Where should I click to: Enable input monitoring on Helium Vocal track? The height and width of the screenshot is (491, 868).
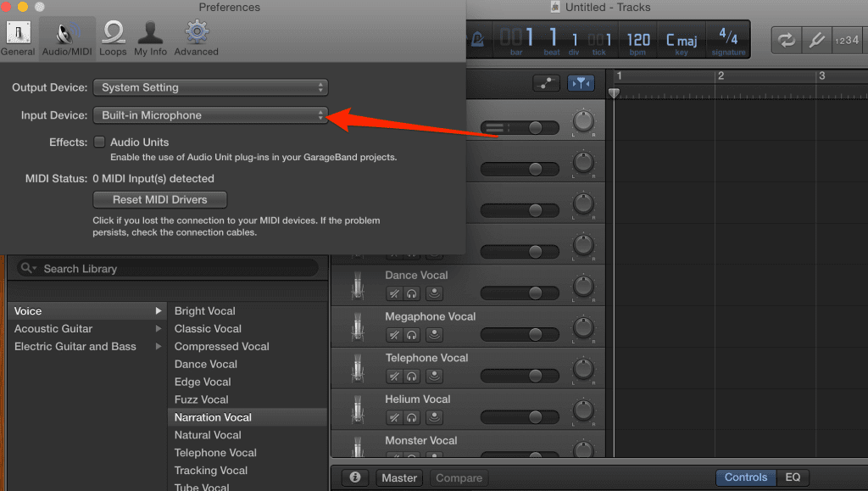click(435, 418)
